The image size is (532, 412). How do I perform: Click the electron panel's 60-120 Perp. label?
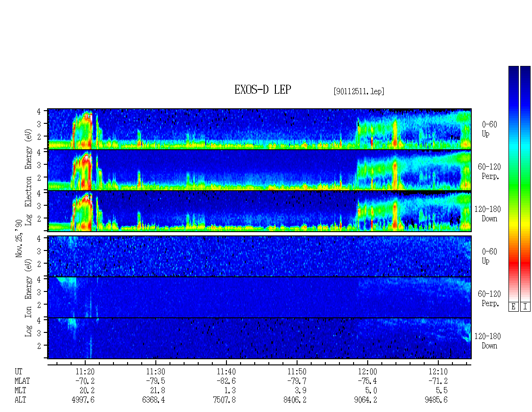click(489, 171)
